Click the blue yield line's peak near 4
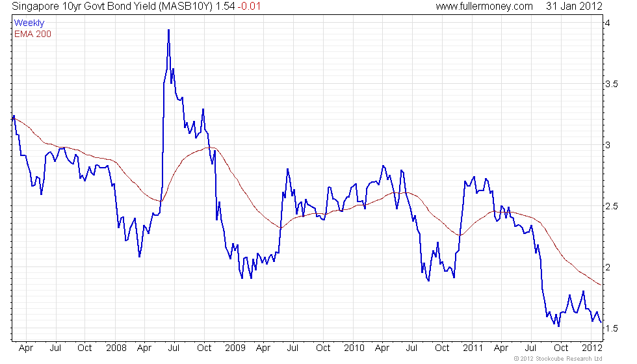Viewport: 637px width, 364px height. coord(168,30)
